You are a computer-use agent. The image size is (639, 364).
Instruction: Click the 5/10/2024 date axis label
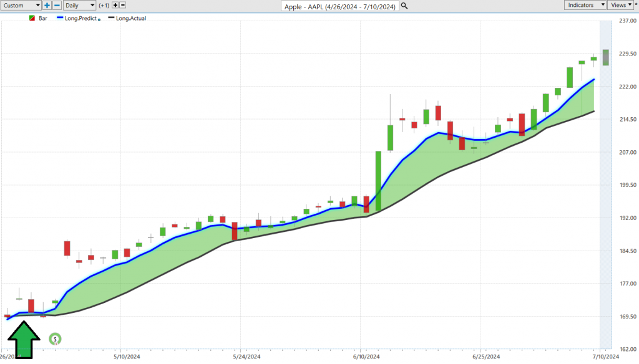coord(127,357)
